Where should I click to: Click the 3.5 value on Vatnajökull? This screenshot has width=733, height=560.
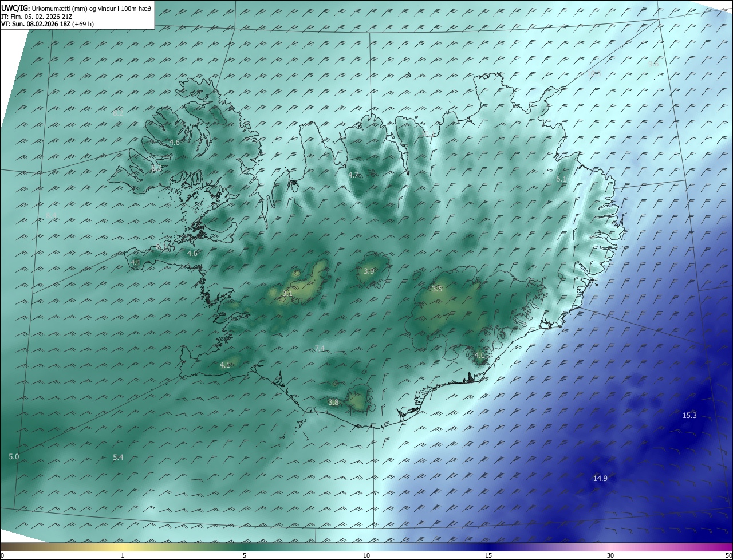[437, 289]
